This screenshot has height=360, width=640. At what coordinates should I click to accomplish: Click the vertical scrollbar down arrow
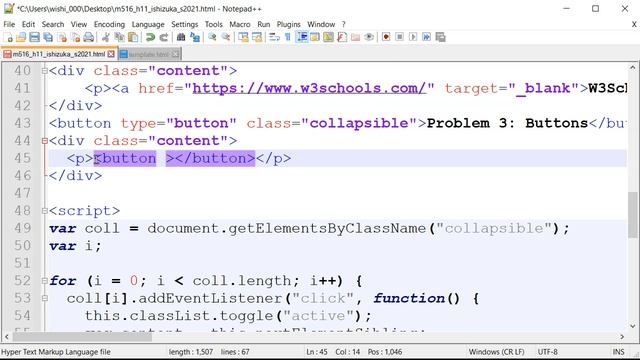point(633,326)
